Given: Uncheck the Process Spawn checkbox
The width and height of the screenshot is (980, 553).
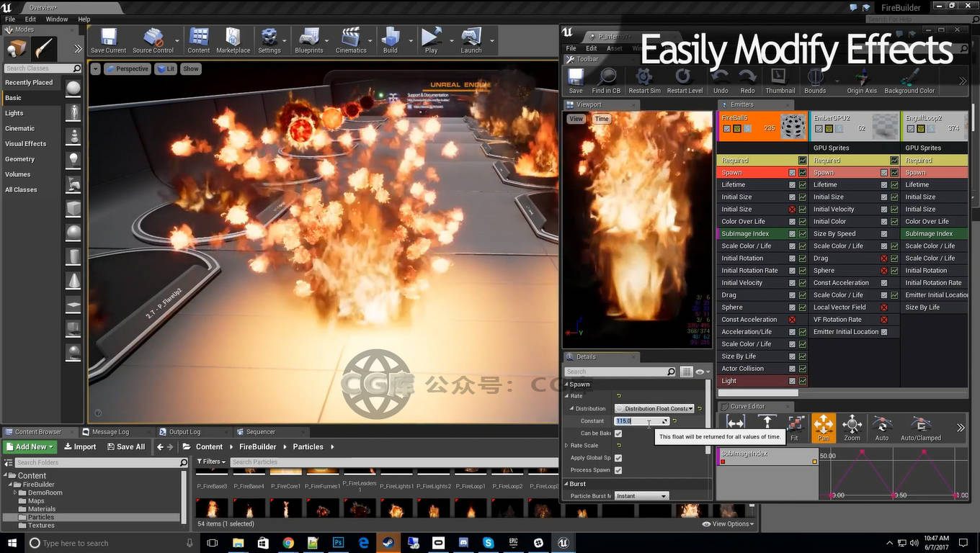Looking at the screenshot, I should pos(618,470).
